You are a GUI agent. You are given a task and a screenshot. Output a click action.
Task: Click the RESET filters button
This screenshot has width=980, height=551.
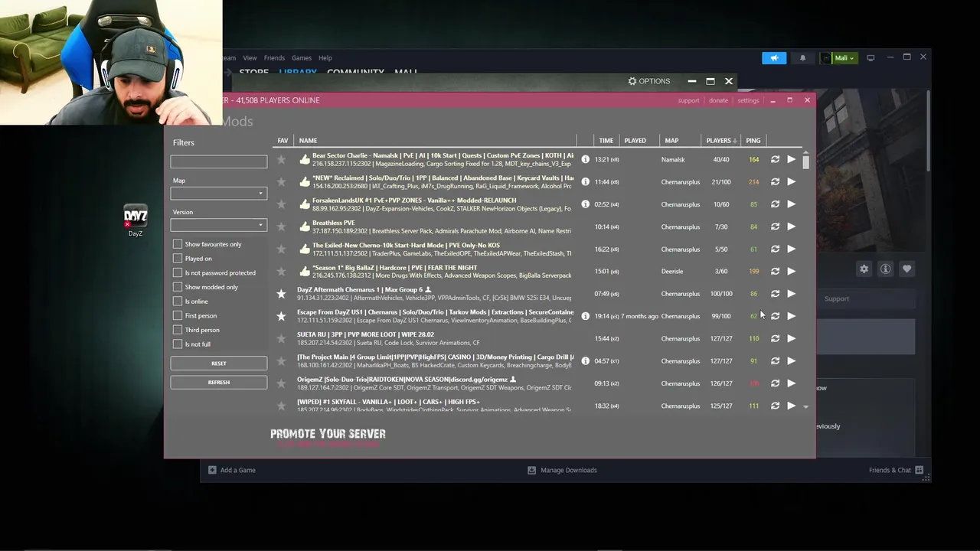tap(218, 364)
